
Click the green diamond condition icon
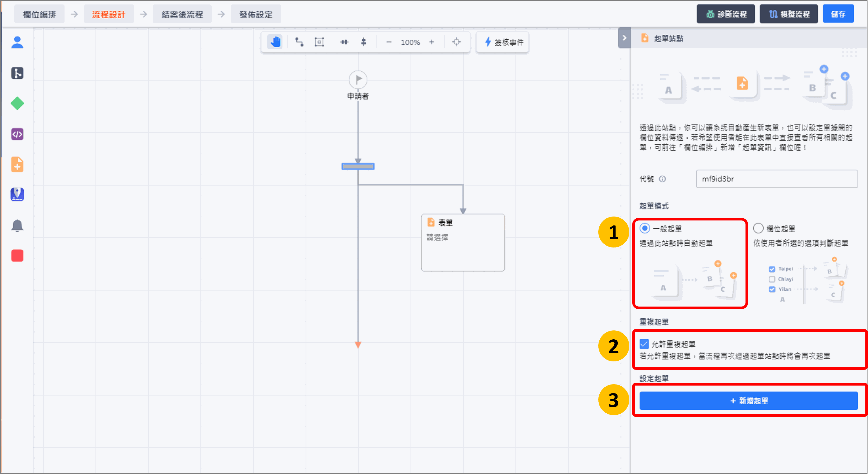[x=17, y=103]
